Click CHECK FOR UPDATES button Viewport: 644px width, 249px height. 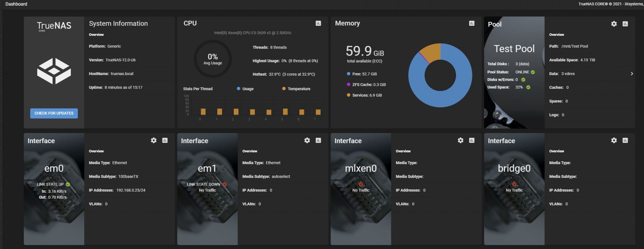coord(54,113)
